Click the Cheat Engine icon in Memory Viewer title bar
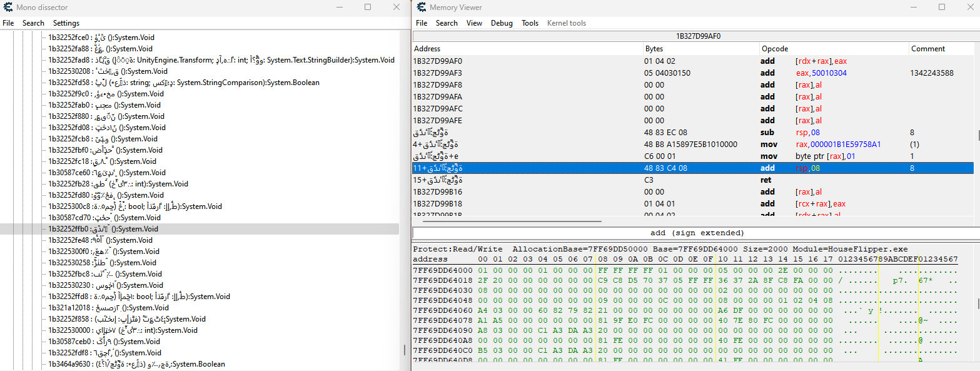 click(x=420, y=7)
